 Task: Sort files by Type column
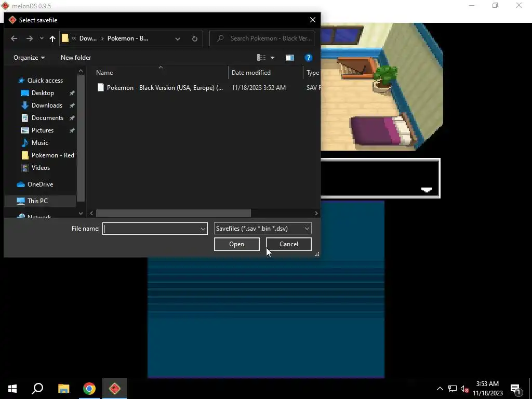coord(312,73)
